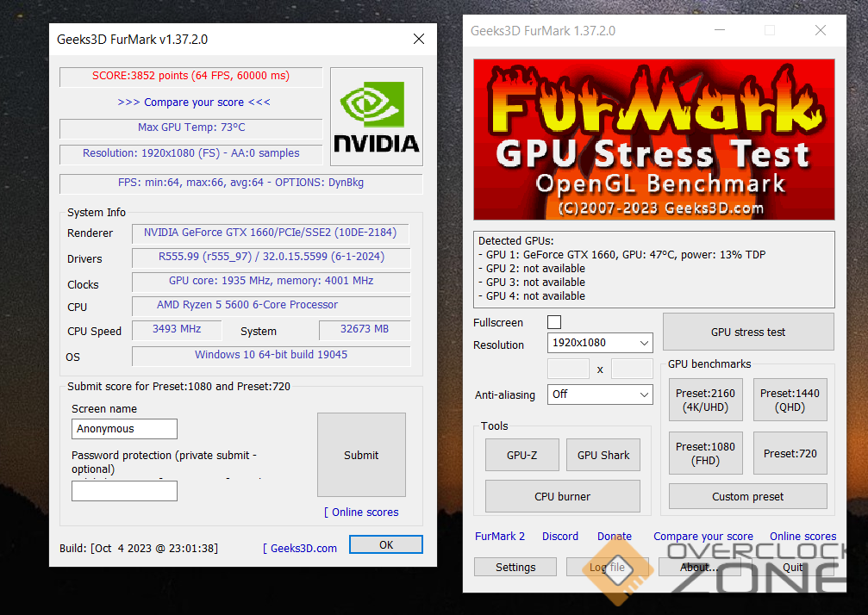Open the Settings button
This screenshot has width=868, height=615.
pos(515,568)
